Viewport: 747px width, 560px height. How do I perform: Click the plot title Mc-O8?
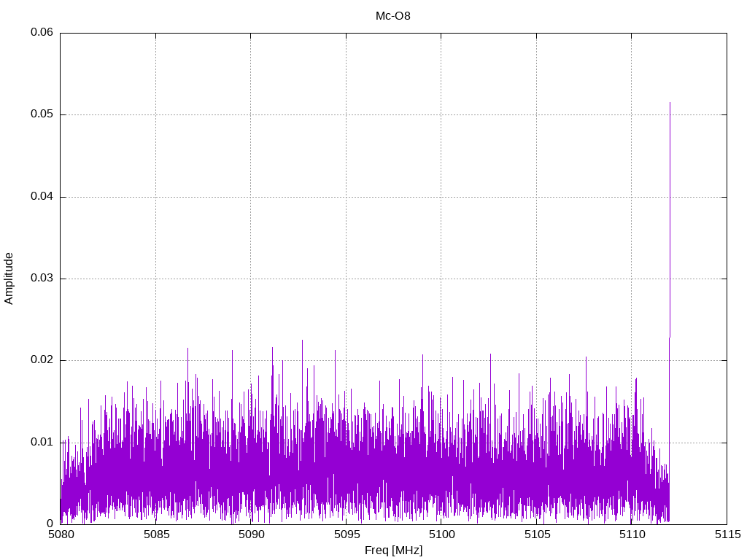pyautogui.click(x=392, y=16)
